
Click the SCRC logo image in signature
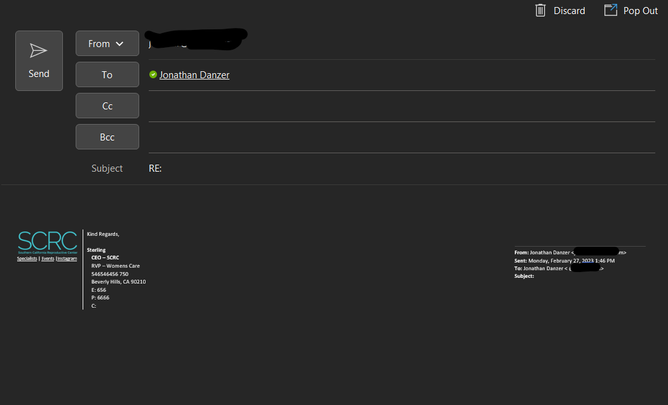pos(47,242)
